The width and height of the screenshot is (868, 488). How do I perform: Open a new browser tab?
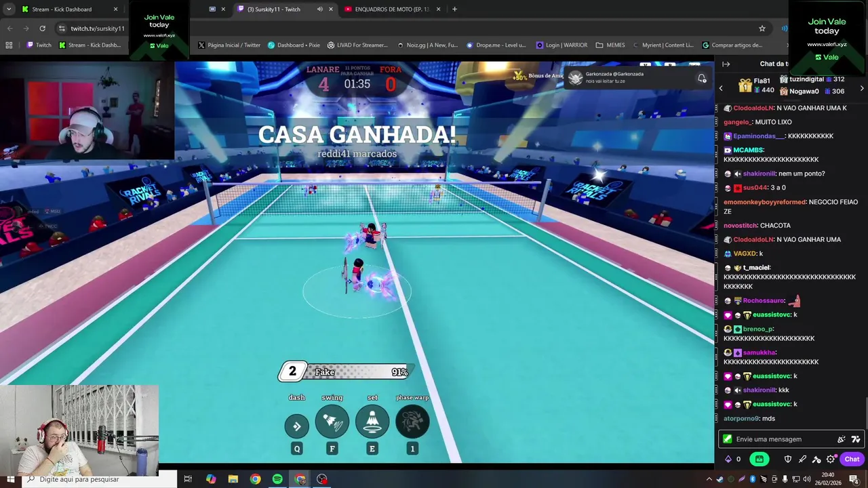point(454,9)
